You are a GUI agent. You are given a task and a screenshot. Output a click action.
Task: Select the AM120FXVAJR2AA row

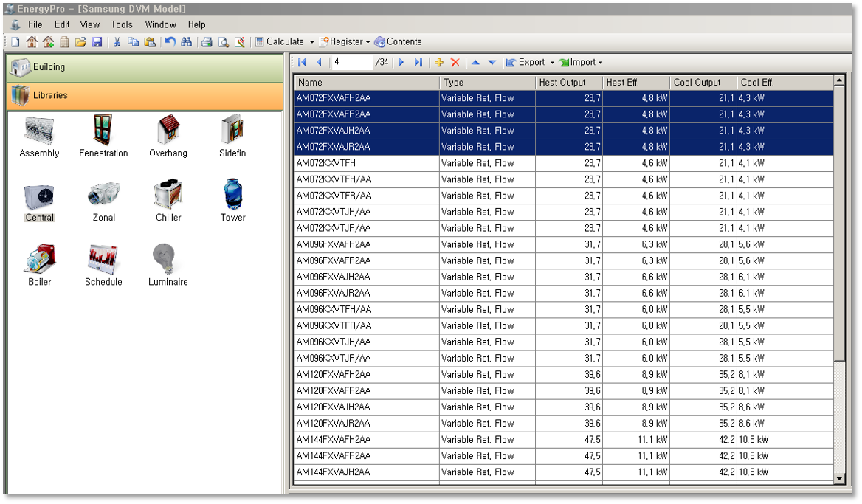click(564, 424)
